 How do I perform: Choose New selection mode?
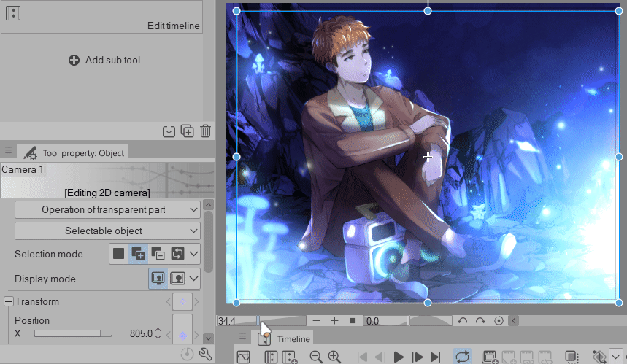[119, 254]
